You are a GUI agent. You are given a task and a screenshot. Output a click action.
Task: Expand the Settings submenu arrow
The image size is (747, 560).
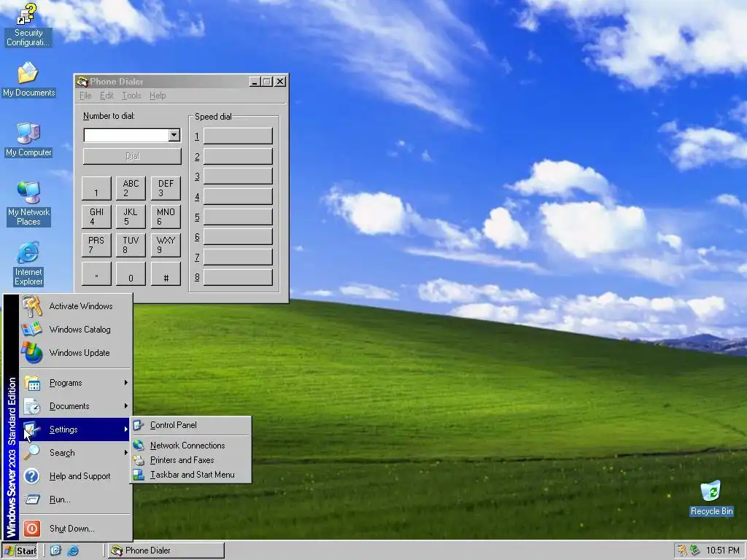(x=125, y=429)
